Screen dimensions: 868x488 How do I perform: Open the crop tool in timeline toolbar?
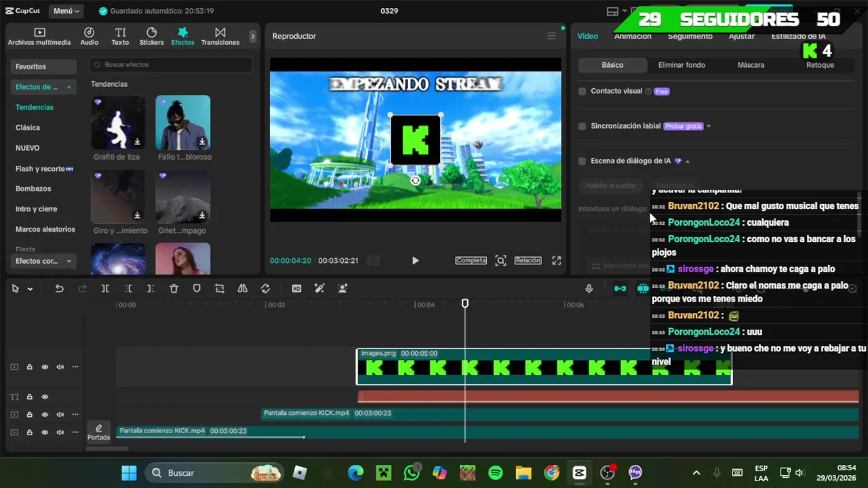220,288
